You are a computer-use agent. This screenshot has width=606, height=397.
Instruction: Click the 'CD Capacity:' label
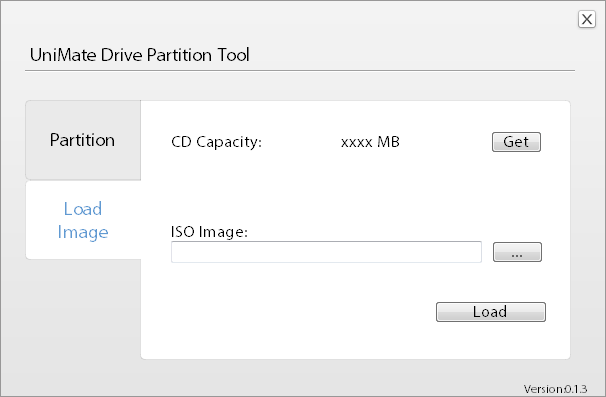click(x=216, y=142)
